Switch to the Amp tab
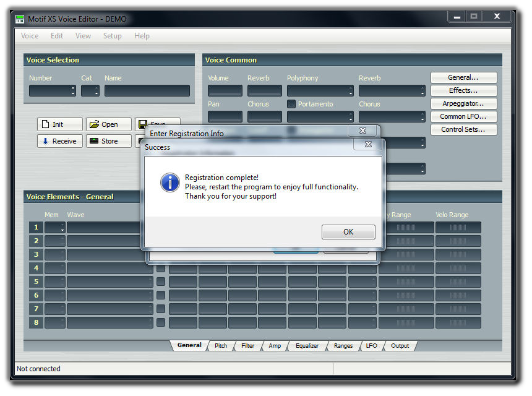This screenshot has width=532, height=396. (275, 346)
